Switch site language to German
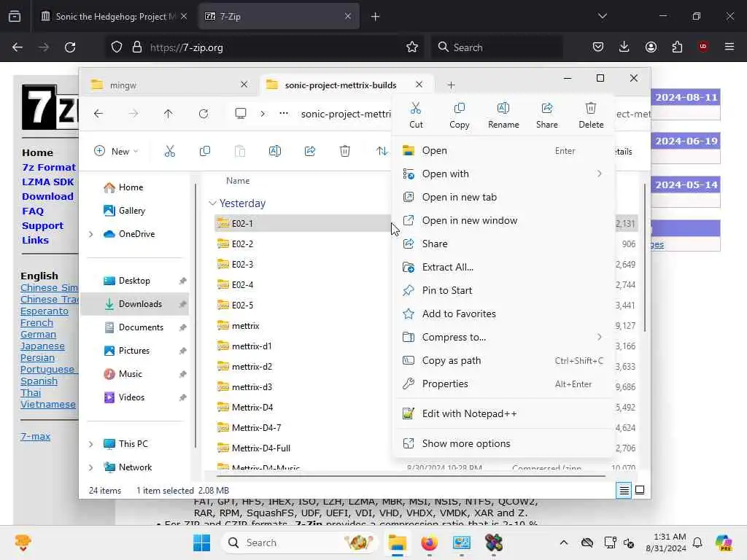 (x=38, y=334)
